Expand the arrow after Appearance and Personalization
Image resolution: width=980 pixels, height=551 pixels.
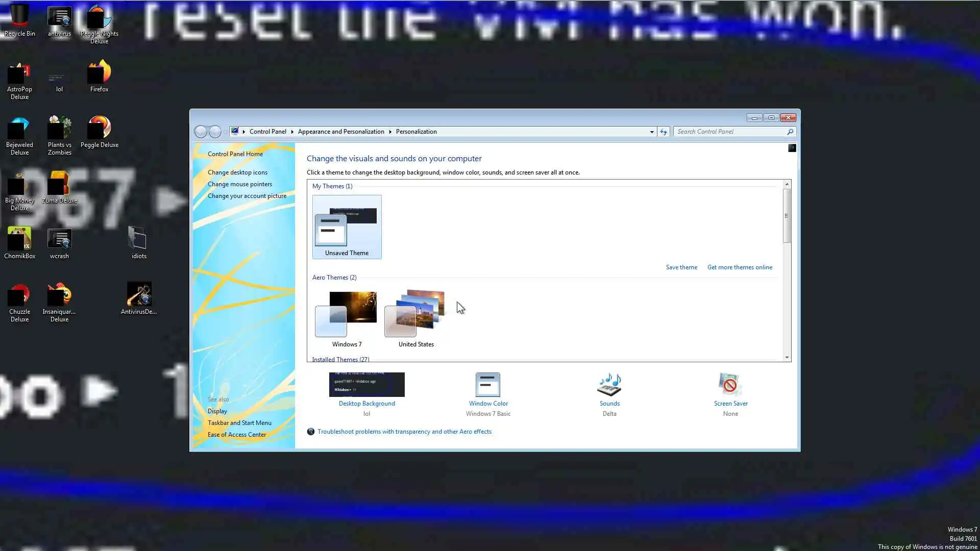click(390, 132)
